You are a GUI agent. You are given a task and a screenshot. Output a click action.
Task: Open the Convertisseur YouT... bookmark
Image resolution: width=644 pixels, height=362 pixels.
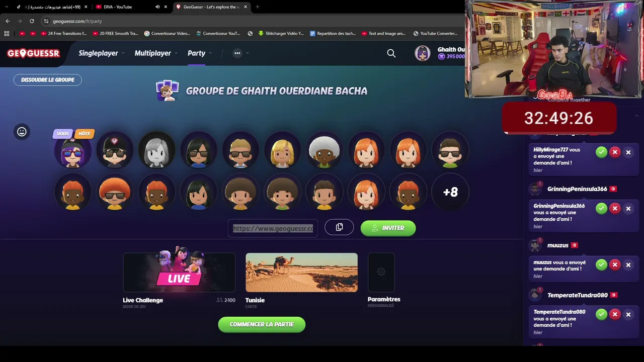click(218, 34)
